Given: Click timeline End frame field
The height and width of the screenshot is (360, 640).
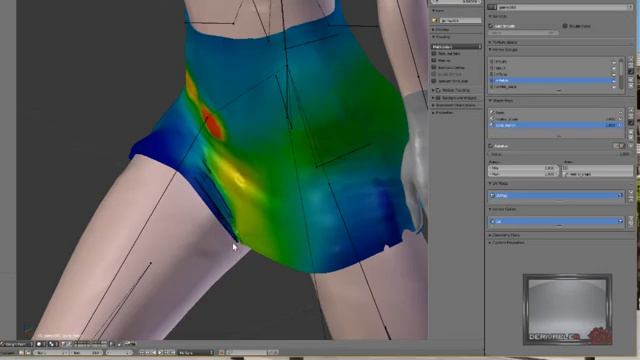Looking at the screenshot, I should click(x=87, y=352).
